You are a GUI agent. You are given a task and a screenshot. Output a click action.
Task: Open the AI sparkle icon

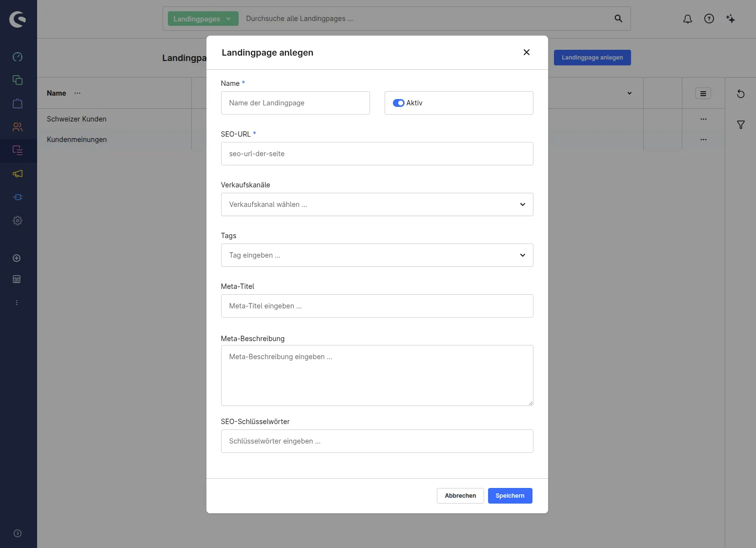[731, 19]
